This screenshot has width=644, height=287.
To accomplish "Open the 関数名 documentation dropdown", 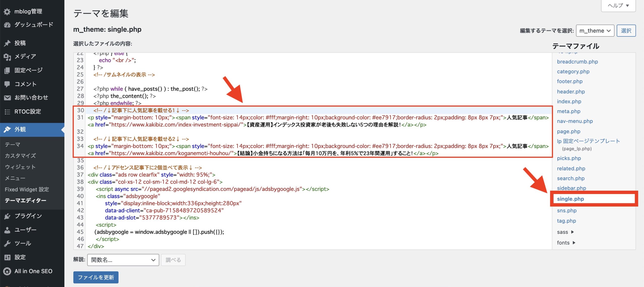I will [x=123, y=260].
